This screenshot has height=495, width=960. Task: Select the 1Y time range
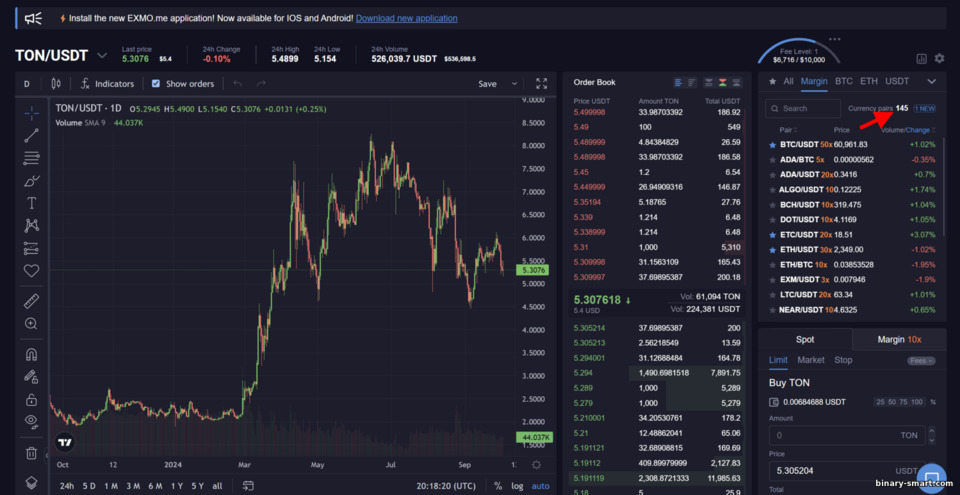click(177, 486)
